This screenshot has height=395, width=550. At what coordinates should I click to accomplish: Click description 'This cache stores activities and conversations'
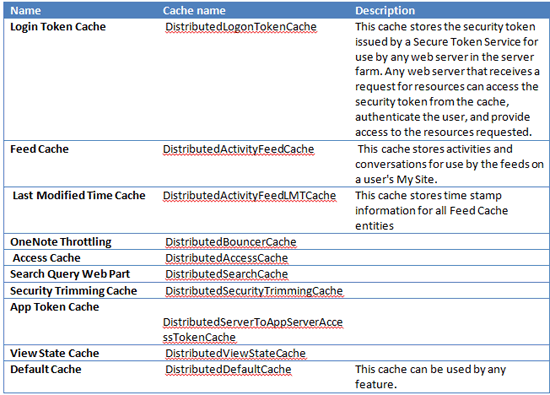click(449, 164)
